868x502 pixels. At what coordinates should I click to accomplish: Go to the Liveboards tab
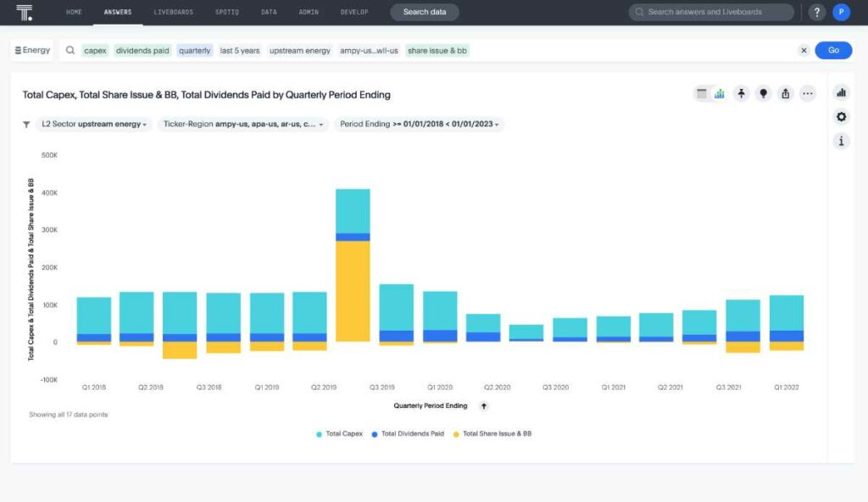point(173,12)
